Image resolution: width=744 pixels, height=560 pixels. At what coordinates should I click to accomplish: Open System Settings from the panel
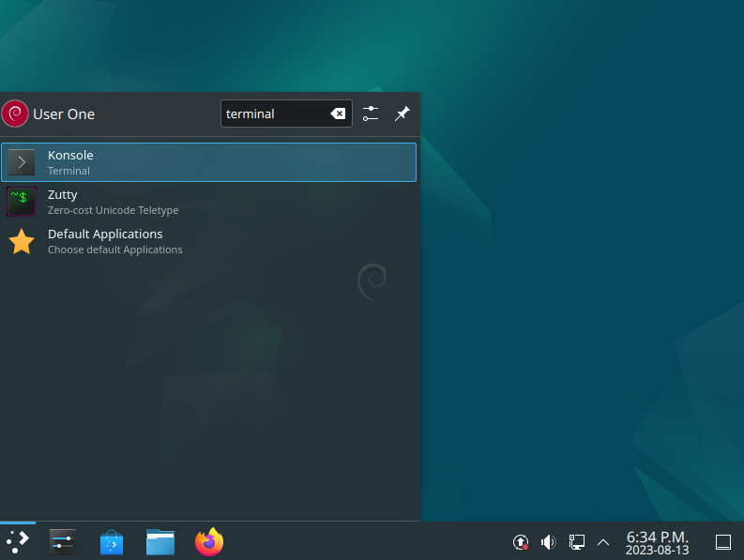pyautogui.click(x=63, y=541)
